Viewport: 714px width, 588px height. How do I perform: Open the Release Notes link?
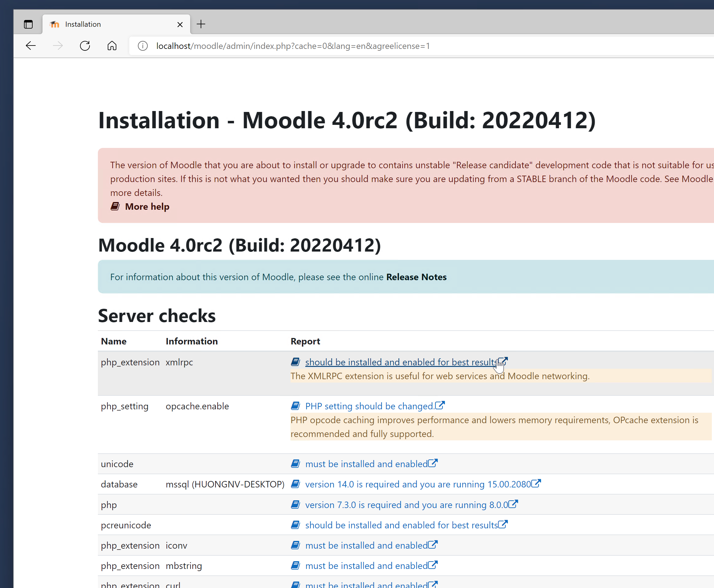point(416,277)
